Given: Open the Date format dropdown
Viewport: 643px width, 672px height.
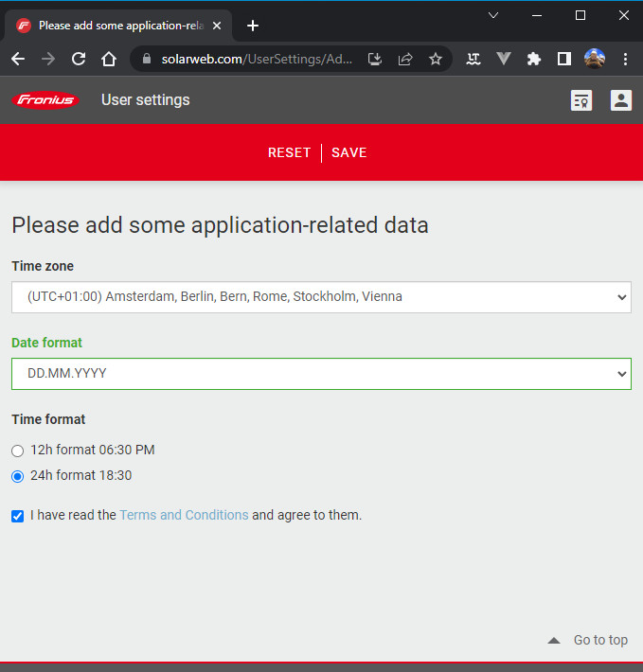Looking at the screenshot, I should click(x=321, y=373).
